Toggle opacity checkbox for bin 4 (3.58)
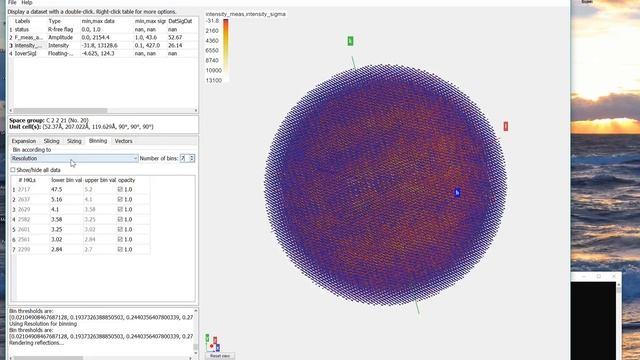This screenshot has height=360, width=640. tap(120, 220)
